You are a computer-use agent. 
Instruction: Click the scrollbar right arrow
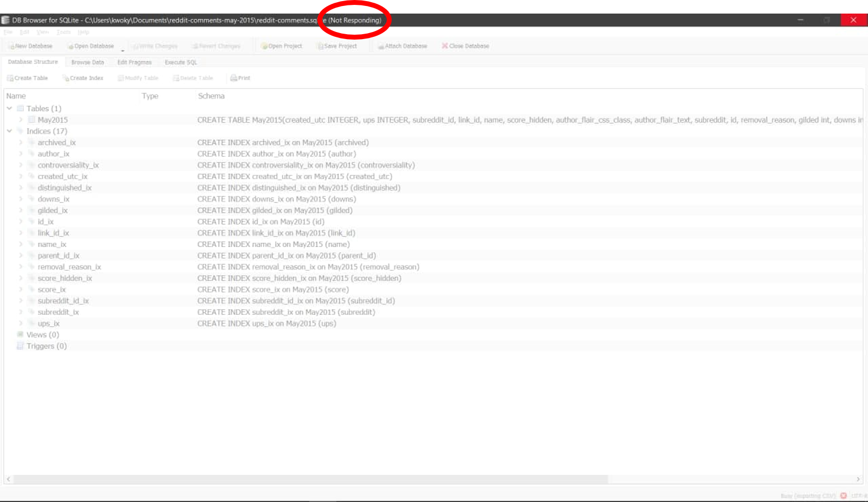coord(858,479)
